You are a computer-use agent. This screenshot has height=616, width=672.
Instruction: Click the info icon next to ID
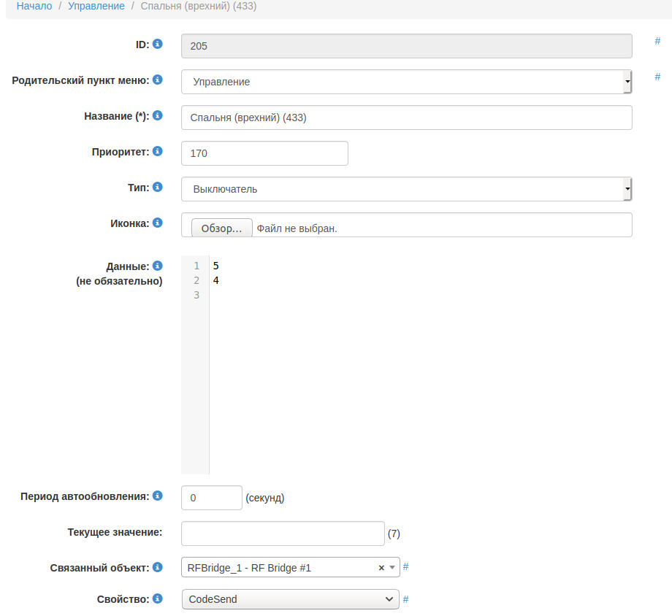click(x=157, y=44)
